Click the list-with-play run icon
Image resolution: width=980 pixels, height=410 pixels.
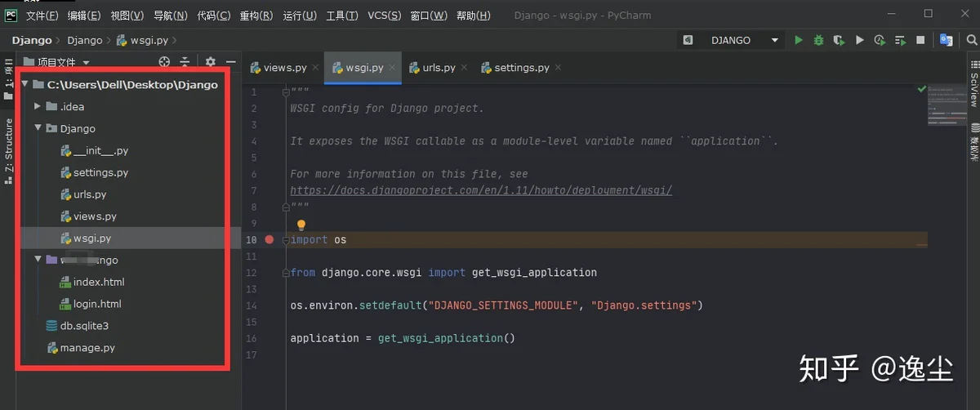[x=900, y=40]
